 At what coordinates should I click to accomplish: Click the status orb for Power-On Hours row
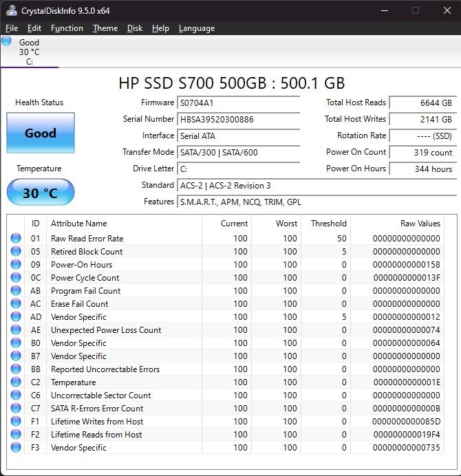pyautogui.click(x=16, y=264)
